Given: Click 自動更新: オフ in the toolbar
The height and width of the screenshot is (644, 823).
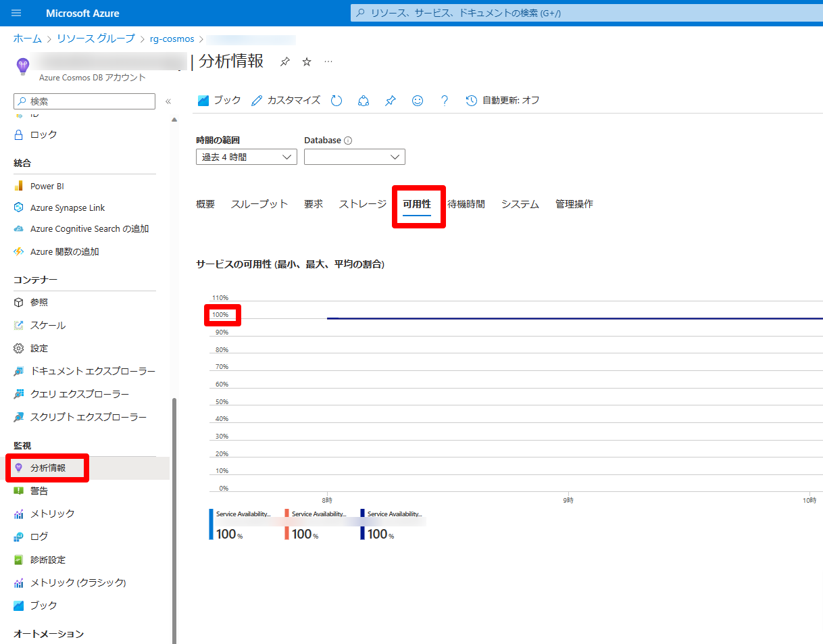Looking at the screenshot, I should [x=503, y=101].
